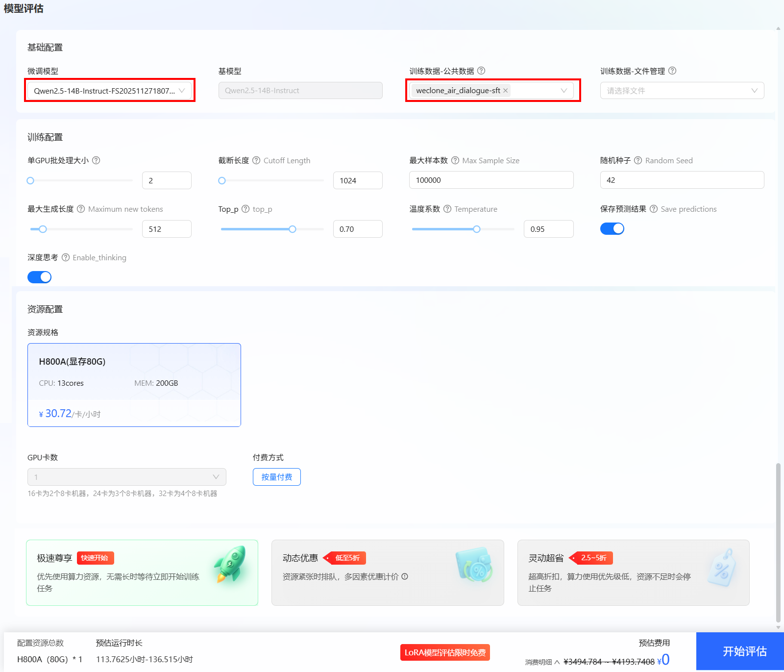Select the 极速尊享 pricing option card
Viewport: 784px width, 672px height.
[142, 572]
